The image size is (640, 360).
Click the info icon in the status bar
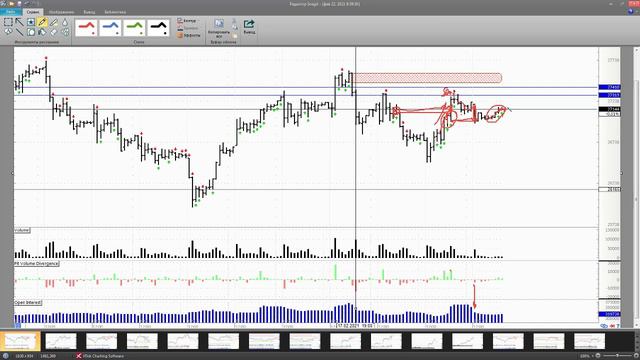click(x=6, y=356)
